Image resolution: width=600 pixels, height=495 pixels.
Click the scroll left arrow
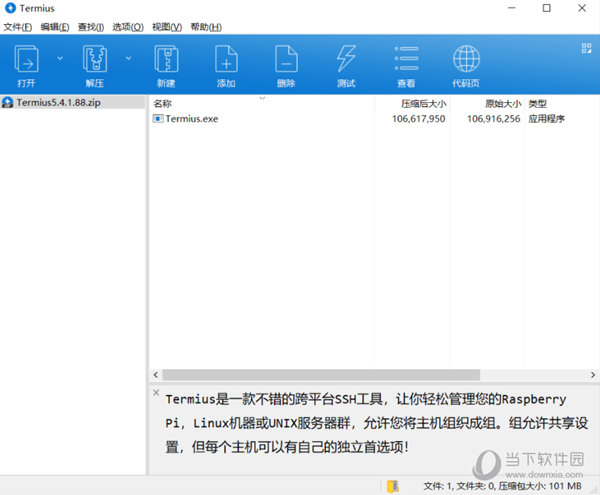[x=155, y=375]
